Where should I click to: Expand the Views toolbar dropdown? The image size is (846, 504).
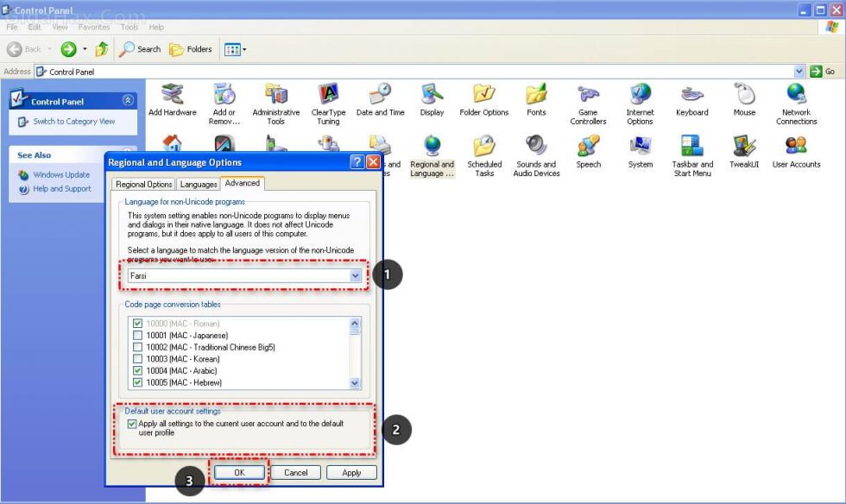[x=244, y=49]
